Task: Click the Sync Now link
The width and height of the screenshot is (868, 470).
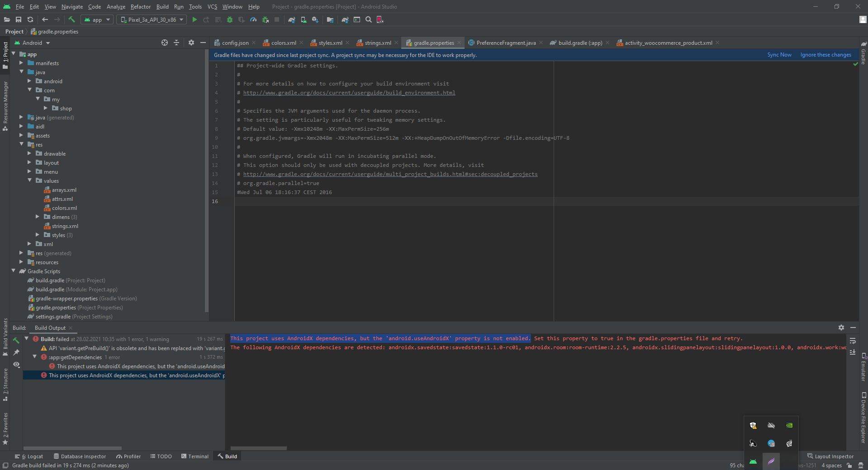Action: [x=779, y=55]
